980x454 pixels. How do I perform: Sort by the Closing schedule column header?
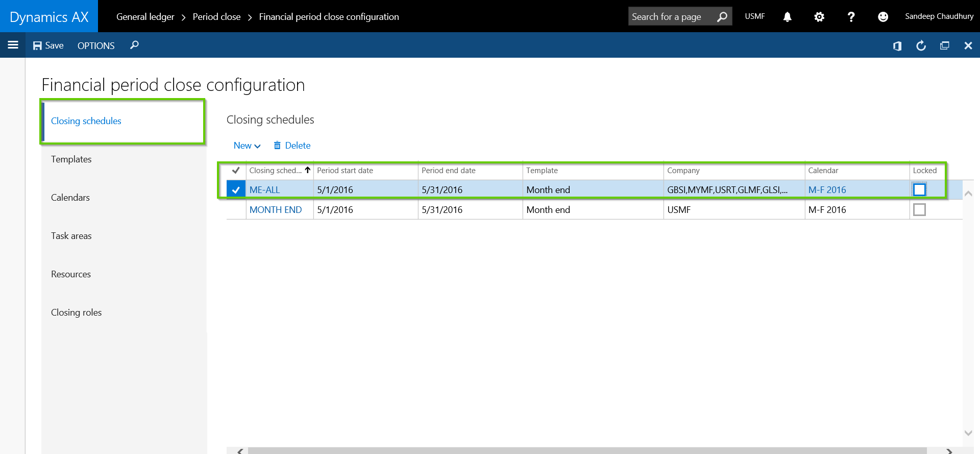point(276,171)
